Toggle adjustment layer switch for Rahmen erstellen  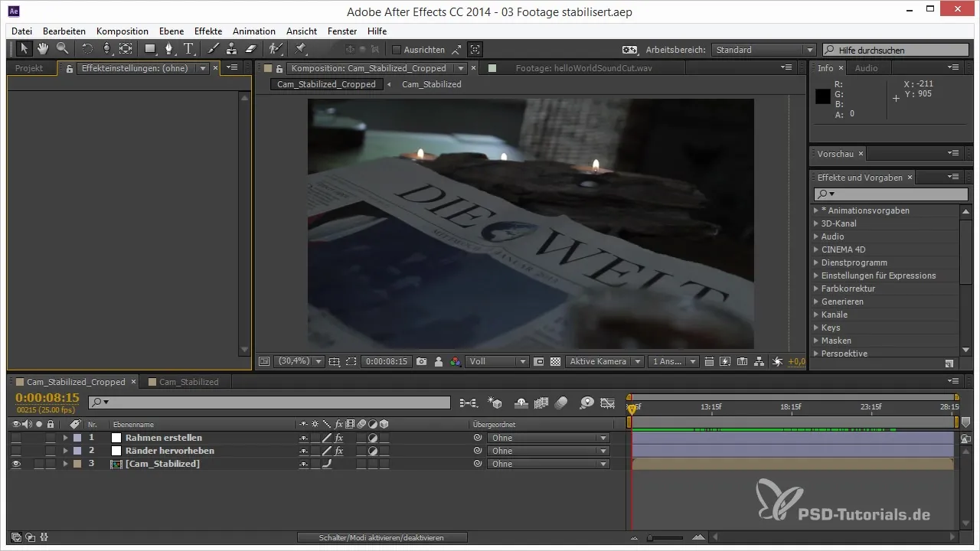(373, 438)
